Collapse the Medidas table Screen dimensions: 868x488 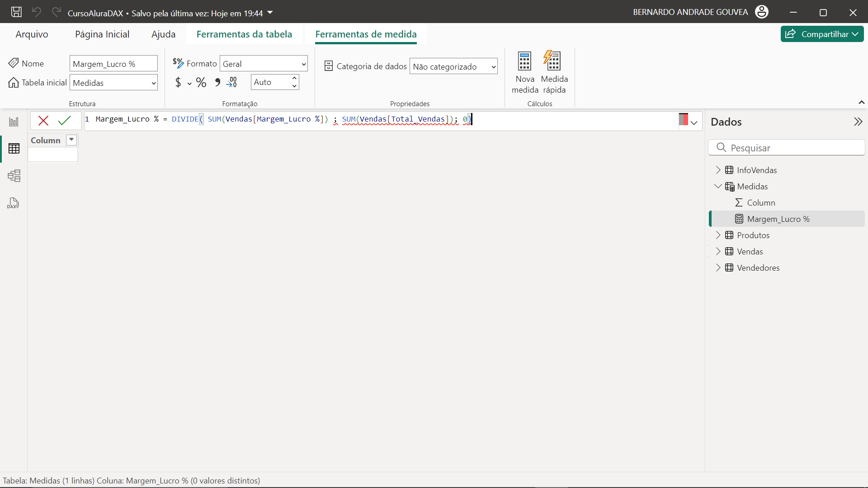tap(718, 186)
